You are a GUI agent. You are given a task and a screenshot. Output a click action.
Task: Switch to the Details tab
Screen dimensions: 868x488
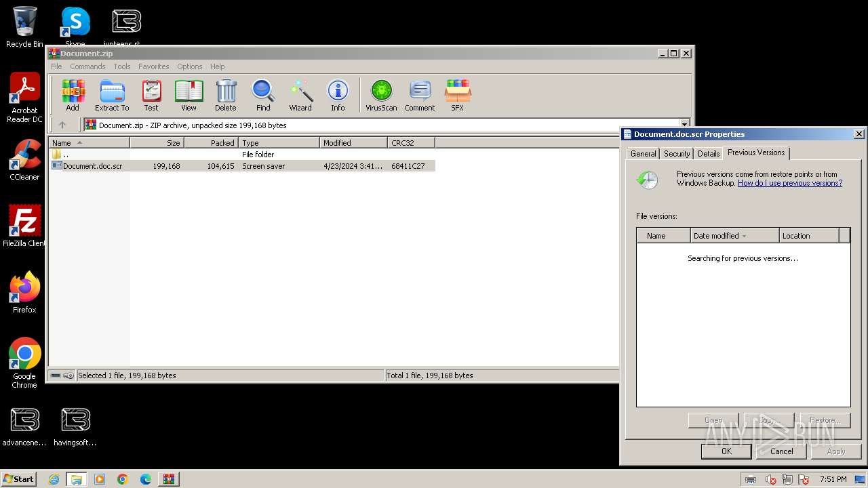[x=709, y=154]
